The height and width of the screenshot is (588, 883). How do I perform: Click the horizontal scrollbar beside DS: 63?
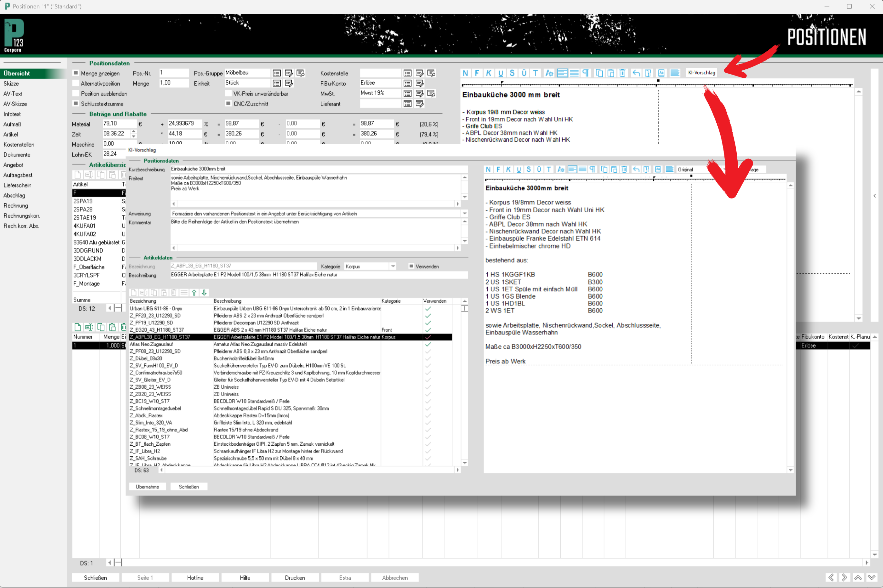coord(310,470)
